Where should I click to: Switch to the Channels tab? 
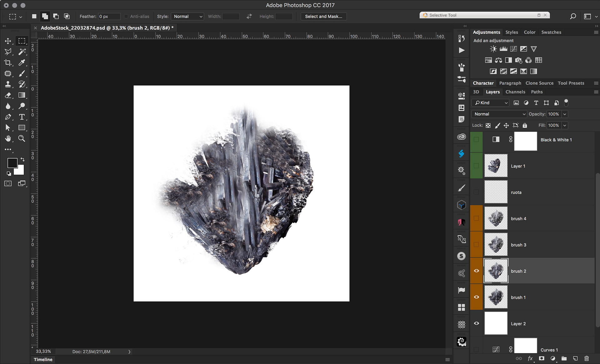[515, 92]
